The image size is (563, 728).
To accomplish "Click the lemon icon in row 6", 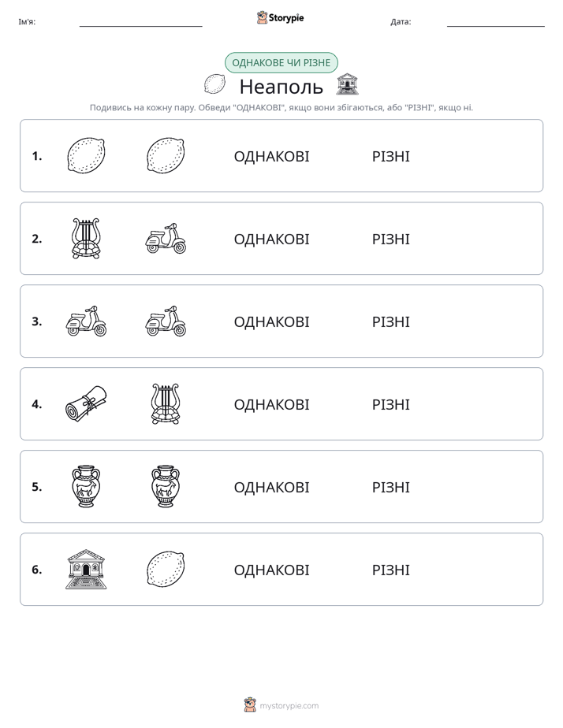I will (166, 569).
